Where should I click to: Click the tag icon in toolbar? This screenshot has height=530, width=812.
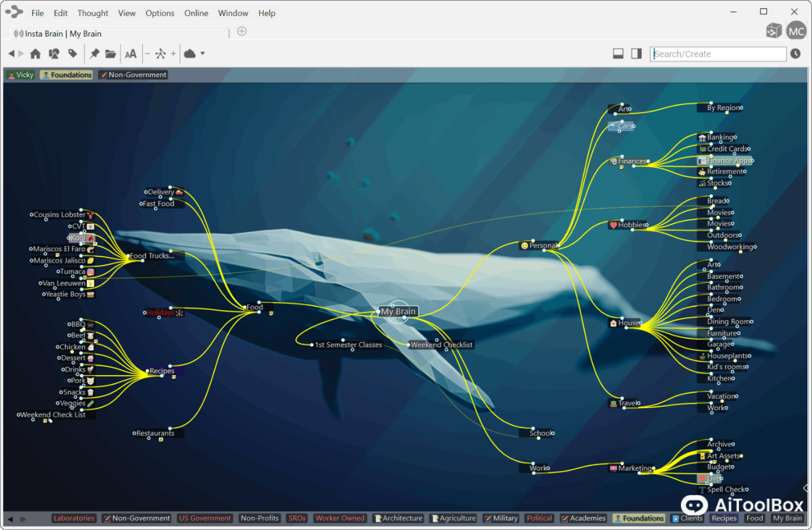(72, 54)
